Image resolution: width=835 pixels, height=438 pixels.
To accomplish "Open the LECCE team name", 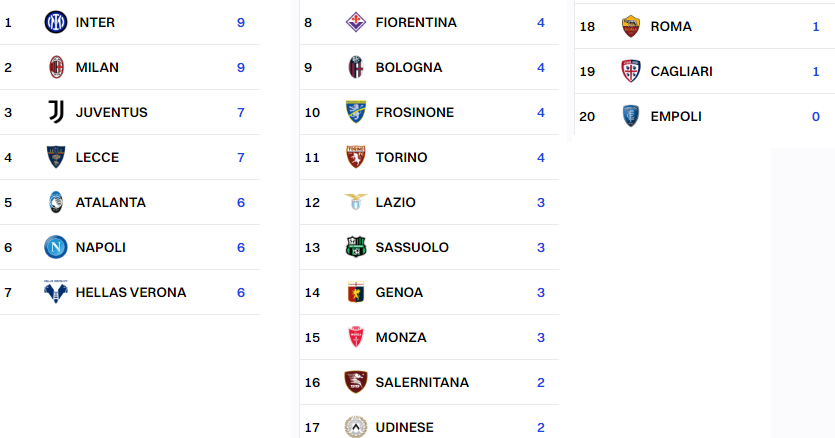I will 97,158.
